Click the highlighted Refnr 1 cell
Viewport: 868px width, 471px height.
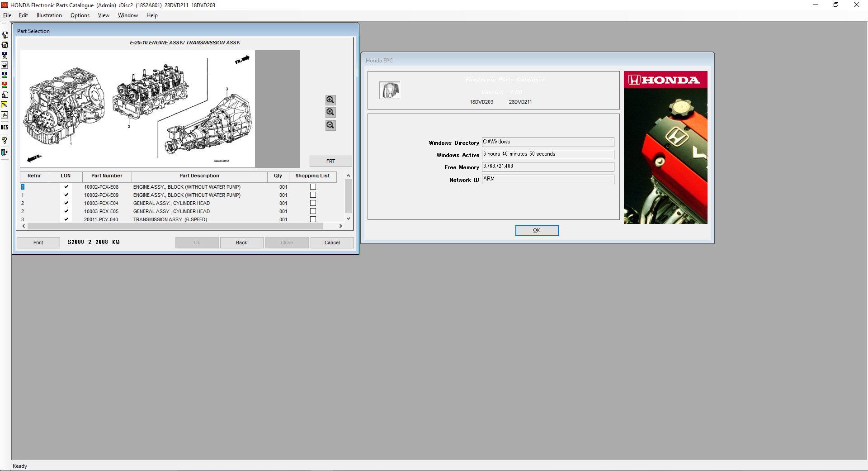pos(23,187)
